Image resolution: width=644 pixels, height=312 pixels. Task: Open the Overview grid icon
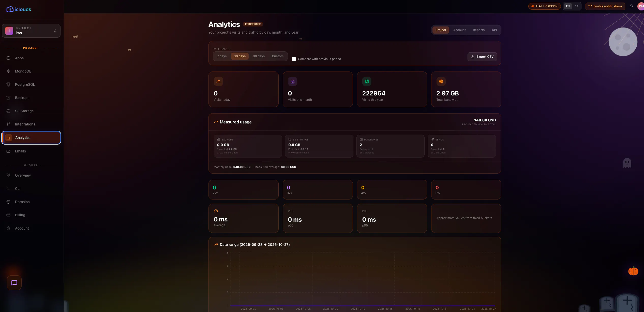click(x=8, y=175)
